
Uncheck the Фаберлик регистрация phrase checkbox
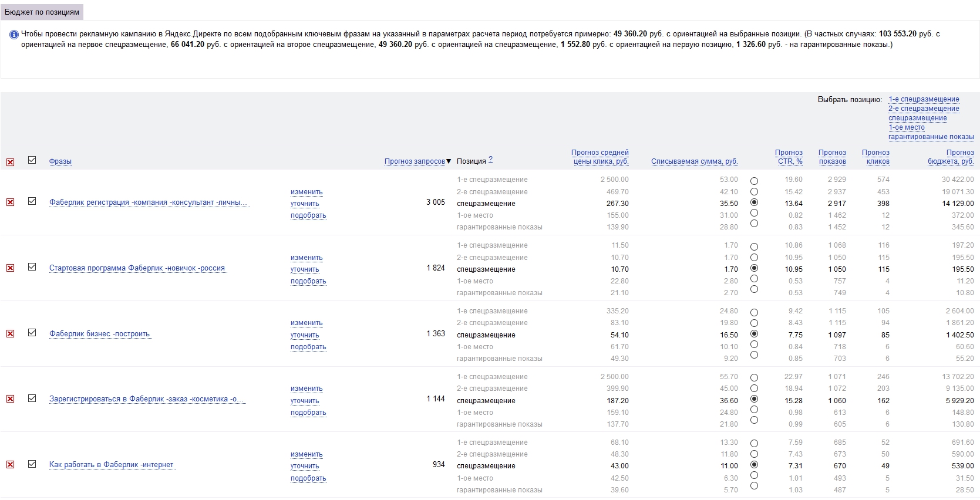point(32,201)
